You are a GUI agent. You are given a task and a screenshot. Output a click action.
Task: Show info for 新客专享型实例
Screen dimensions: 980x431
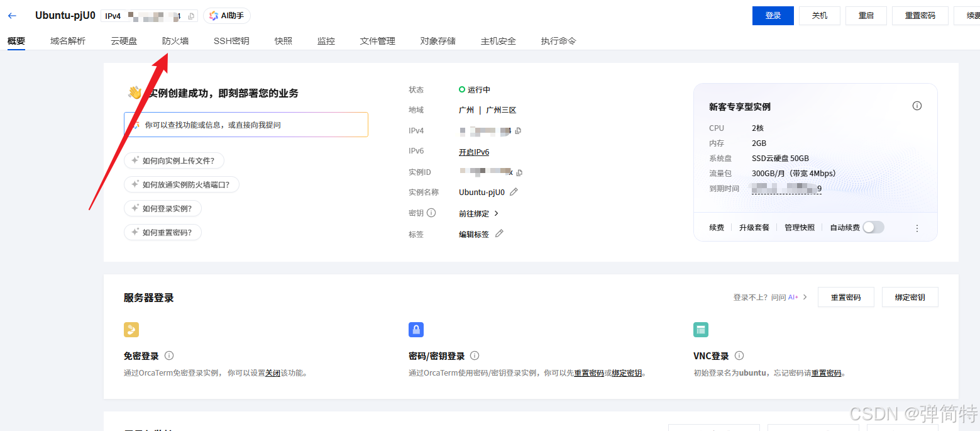click(x=917, y=106)
